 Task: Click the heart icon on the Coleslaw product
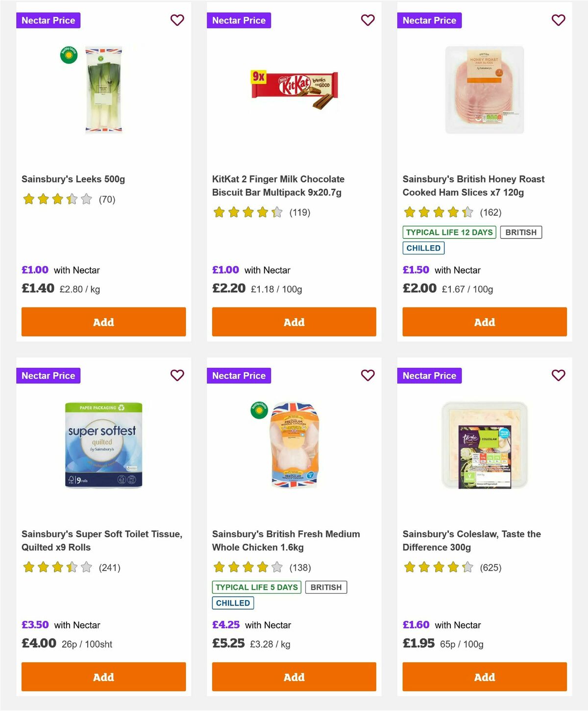pos(558,375)
